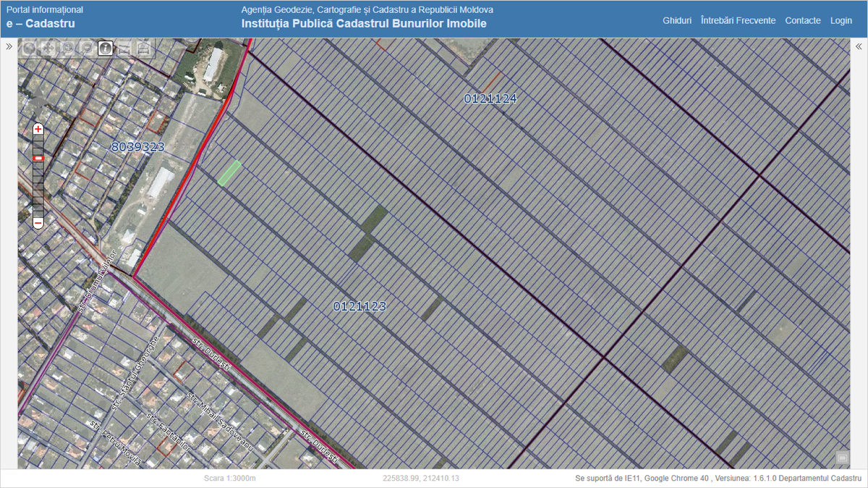868x488 pixels.
Task: Open the Contacte link
Action: tap(803, 20)
